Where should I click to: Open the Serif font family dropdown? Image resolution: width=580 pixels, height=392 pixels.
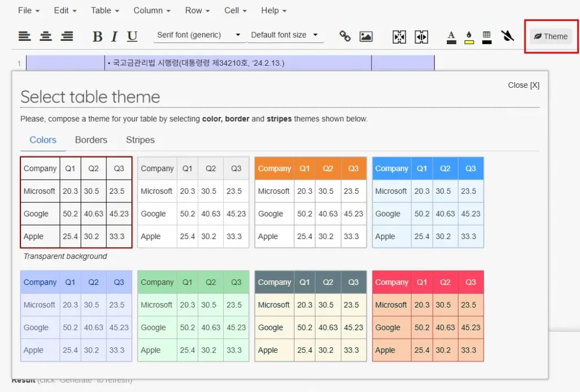click(x=198, y=35)
